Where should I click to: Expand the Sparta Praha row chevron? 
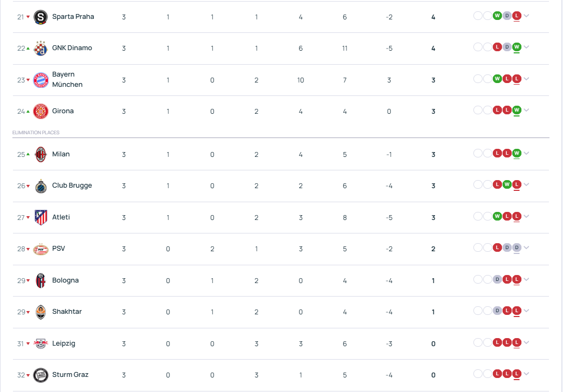coord(526,16)
